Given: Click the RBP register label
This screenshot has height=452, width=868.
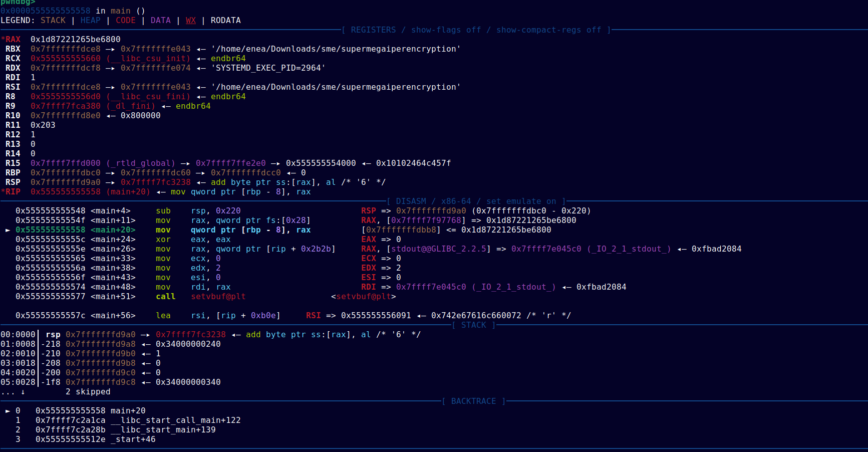Looking at the screenshot, I should point(13,172).
